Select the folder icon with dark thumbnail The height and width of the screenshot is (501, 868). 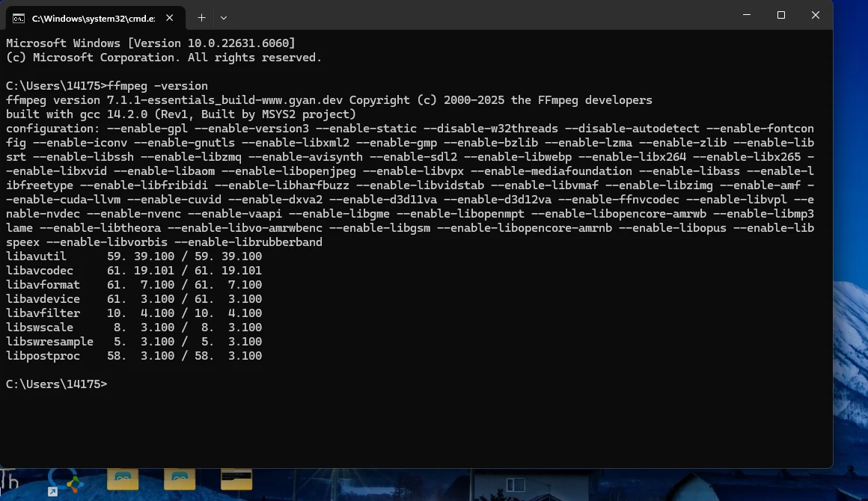(236, 479)
